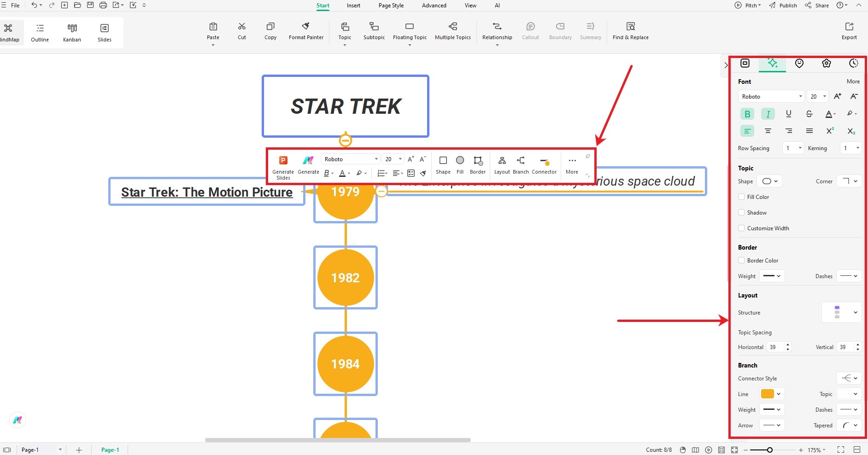Select center text alignment in the side panel
This screenshot has height=455, width=868.
tap(768, 131)
